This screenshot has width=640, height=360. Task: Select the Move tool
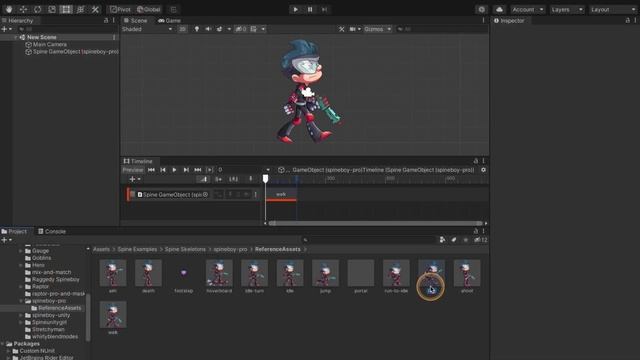point(23,9)
